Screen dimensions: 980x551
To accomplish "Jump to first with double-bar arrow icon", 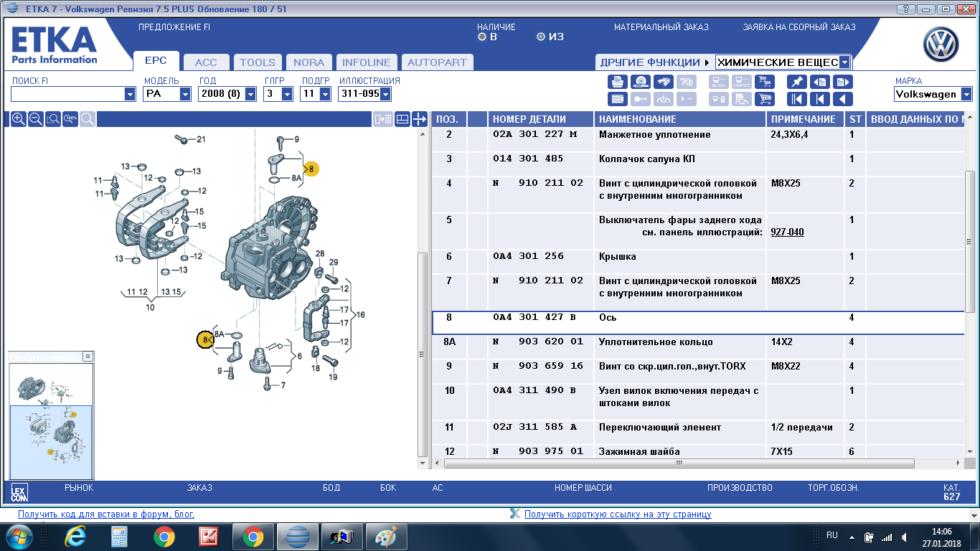I will pyautogui.click(x=796, y=99).
